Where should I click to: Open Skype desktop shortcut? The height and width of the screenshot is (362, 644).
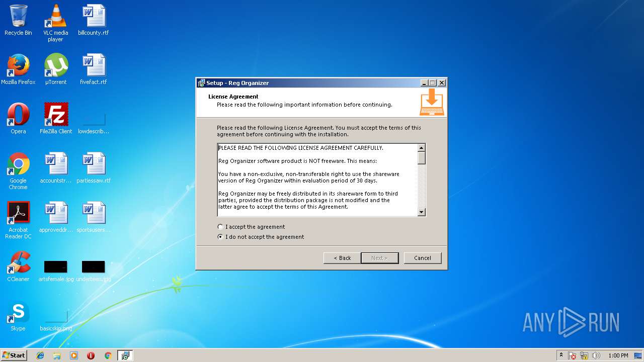tap(18, 316)
